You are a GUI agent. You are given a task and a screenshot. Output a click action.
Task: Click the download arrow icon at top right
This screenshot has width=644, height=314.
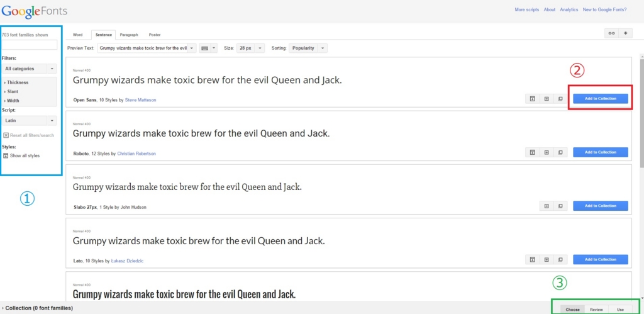click(626, 33)
